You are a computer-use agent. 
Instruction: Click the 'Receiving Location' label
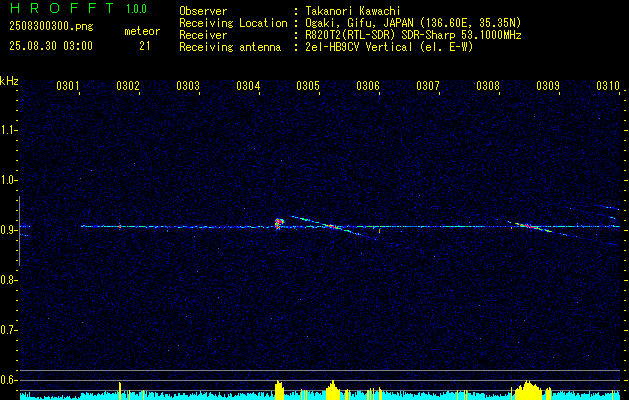pyautogui.click(x=233, y=24)
